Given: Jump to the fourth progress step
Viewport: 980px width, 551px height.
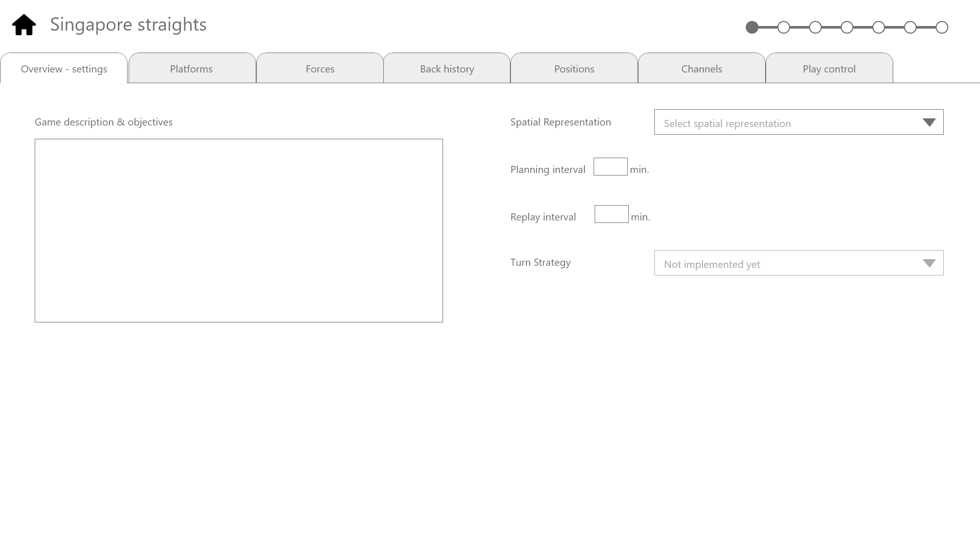Looking at the screenshot, I should [x=847, y=27].
